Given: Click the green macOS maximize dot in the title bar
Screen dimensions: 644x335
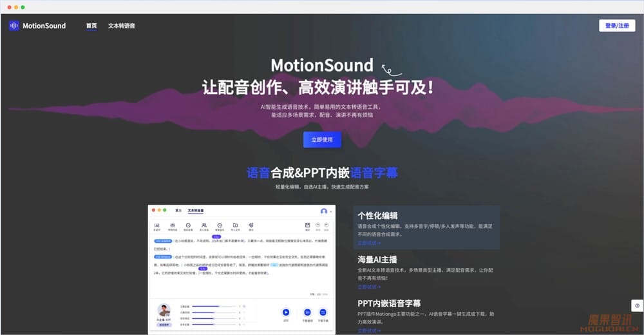Looking at the screenshot, I should (23, 7).
